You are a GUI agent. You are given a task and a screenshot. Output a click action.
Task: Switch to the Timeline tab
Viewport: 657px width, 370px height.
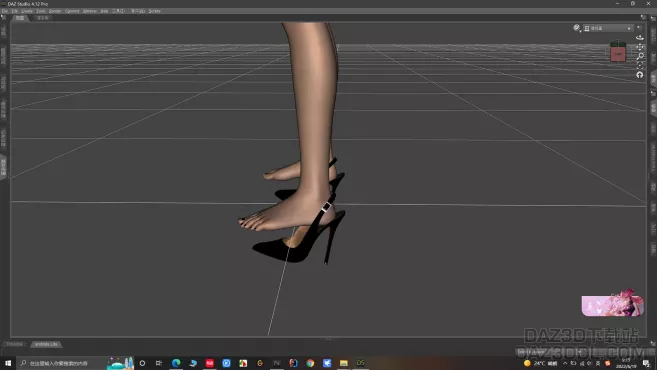tap(14, 344)
